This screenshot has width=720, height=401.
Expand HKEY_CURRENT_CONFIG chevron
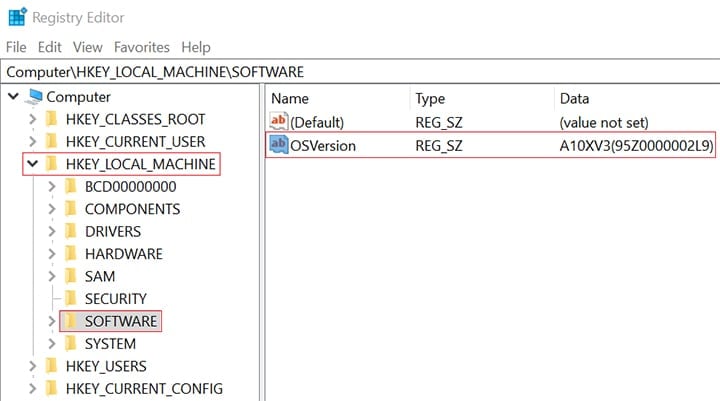point(33,389)
